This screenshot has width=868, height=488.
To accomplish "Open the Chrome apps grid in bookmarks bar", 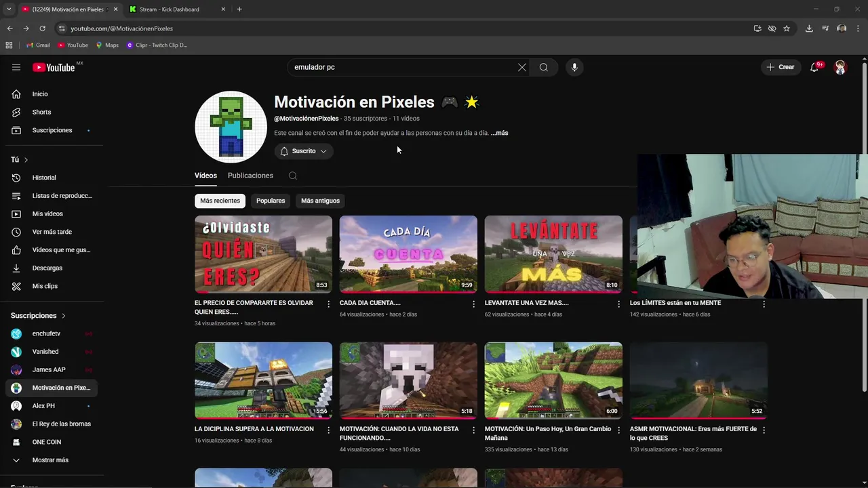I will click(x=9, y=45).
